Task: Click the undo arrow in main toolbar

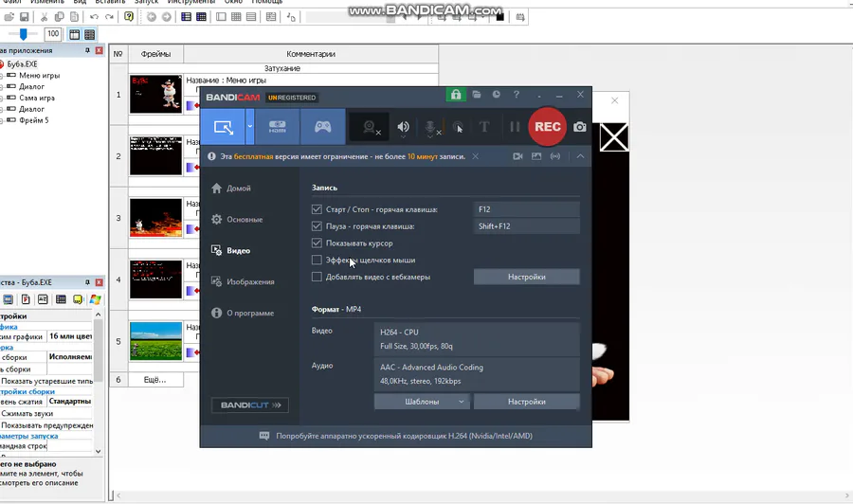Action: click(x=94, y=17)
